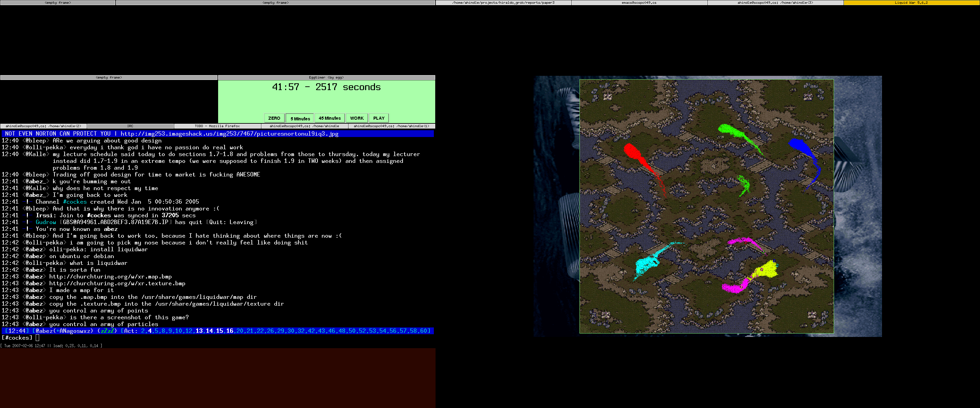The width and height of the screenshot is (980, 408).
Task: Click the first empty frame tab at top left
Action: pyautogui.click(x=58, y=3)
